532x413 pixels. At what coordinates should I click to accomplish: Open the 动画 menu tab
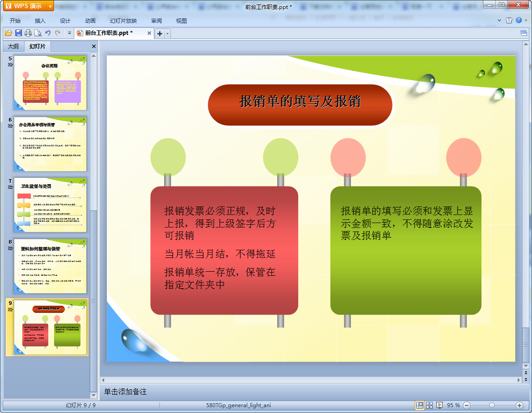click(x=90, y=21)
